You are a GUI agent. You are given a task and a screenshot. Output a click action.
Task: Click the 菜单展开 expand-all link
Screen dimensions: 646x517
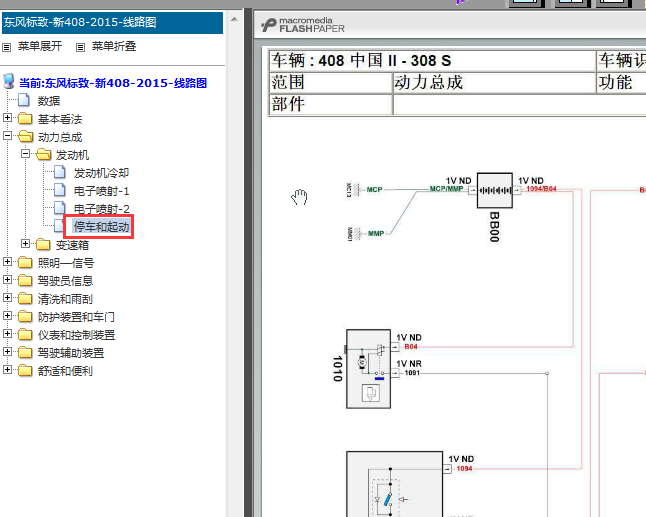click(40, 46)
